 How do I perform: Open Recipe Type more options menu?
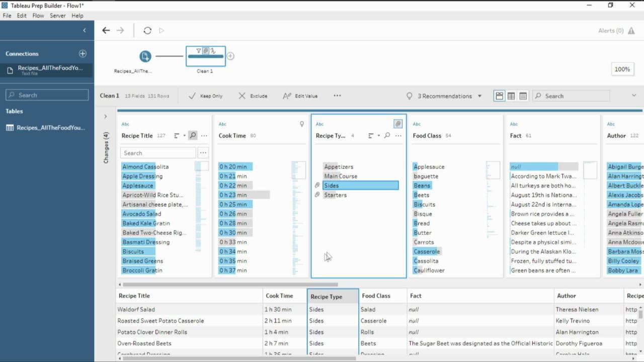tap(398, 136)
